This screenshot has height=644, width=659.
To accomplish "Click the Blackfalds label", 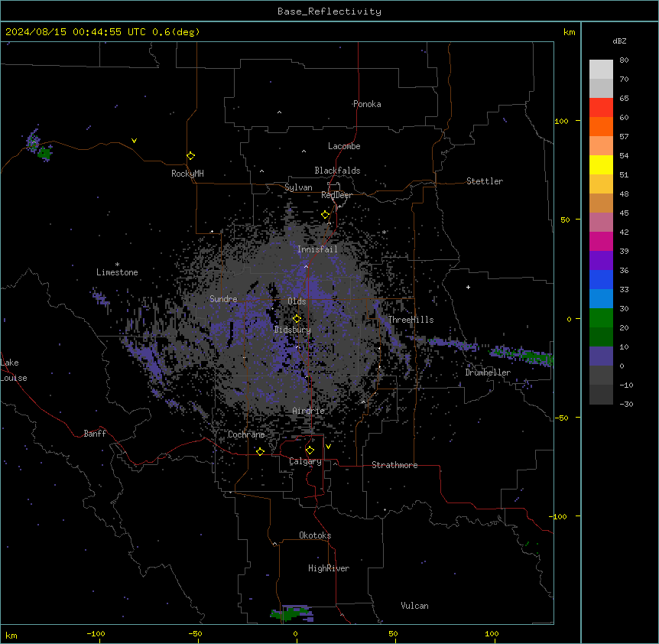I will tap(337, 171).
